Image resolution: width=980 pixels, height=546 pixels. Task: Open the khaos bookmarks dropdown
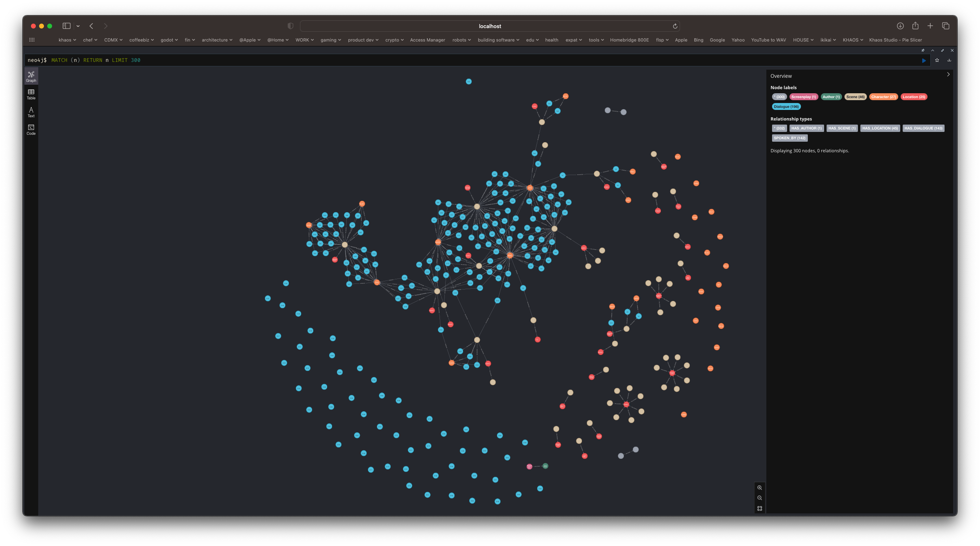point(67,40)
